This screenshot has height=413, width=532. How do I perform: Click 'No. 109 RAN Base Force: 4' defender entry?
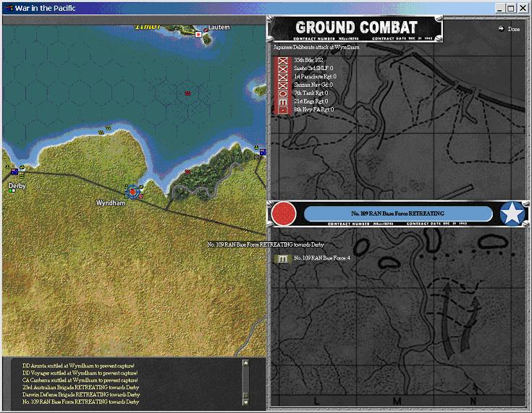(x=322, y=258)
